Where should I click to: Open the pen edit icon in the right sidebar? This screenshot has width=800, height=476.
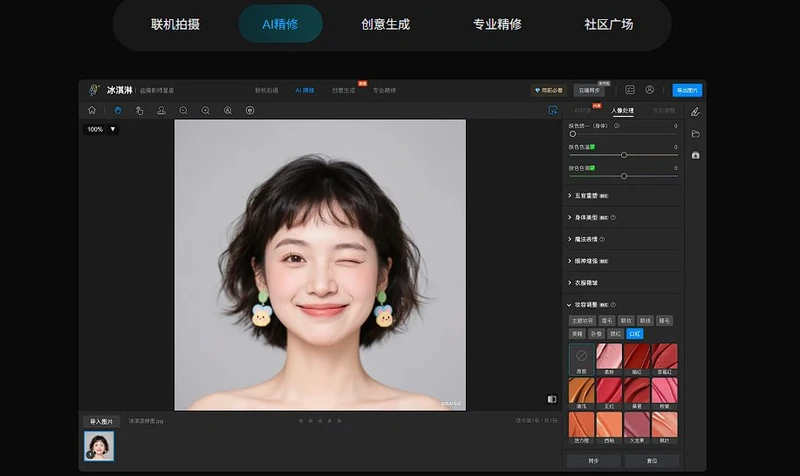[695, 112]
